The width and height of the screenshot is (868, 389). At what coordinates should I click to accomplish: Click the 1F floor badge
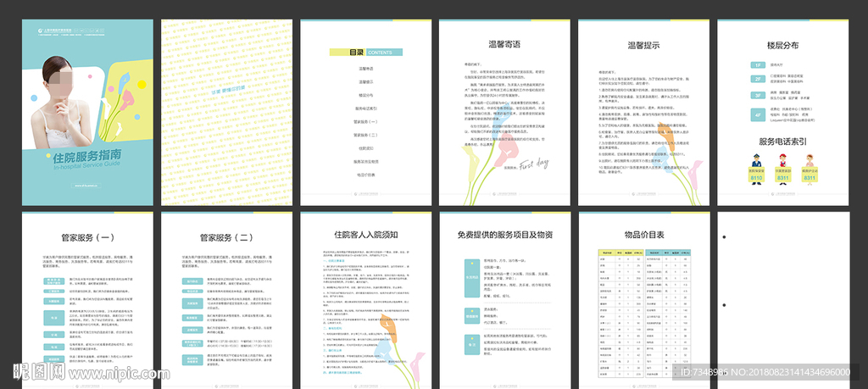[757, 64]
